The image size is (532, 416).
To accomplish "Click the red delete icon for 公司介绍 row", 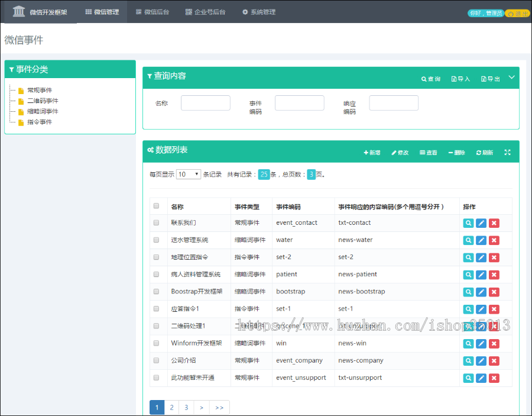I will [494, 360].
